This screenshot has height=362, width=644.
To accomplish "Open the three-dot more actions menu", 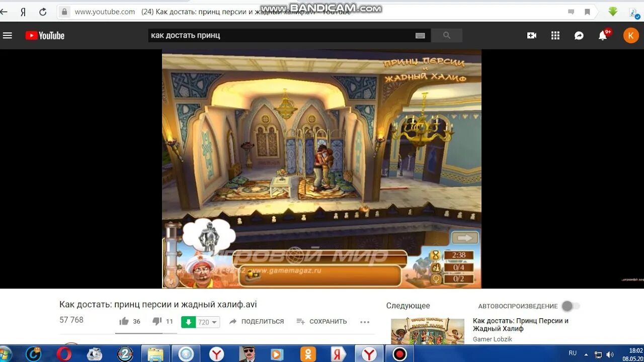I will (x=365, y=322).
